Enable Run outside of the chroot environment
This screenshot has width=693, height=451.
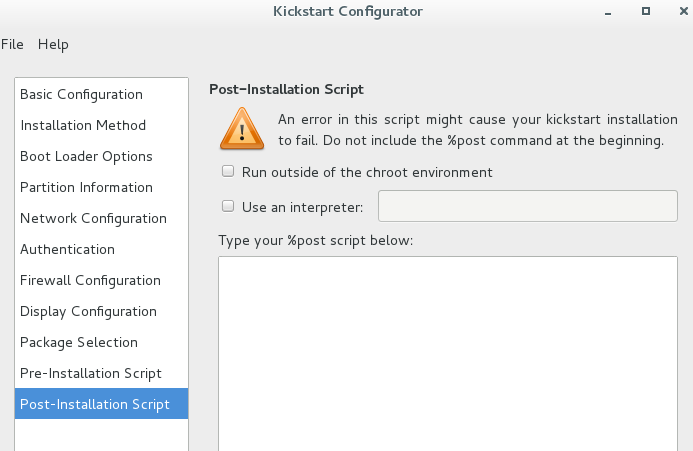click(x=228, y=171)
